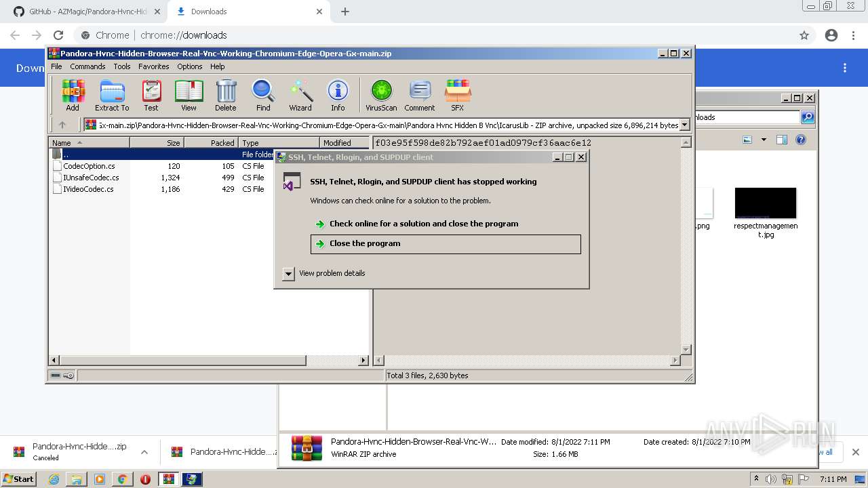The height and width of the screenshot is (488, 868).
Task: Click the Find magnifier icon
Action: [x=263, y=96]
